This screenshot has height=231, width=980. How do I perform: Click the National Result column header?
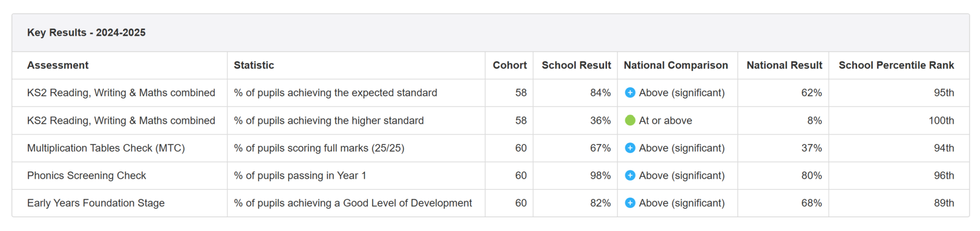(x=784, y=65)
